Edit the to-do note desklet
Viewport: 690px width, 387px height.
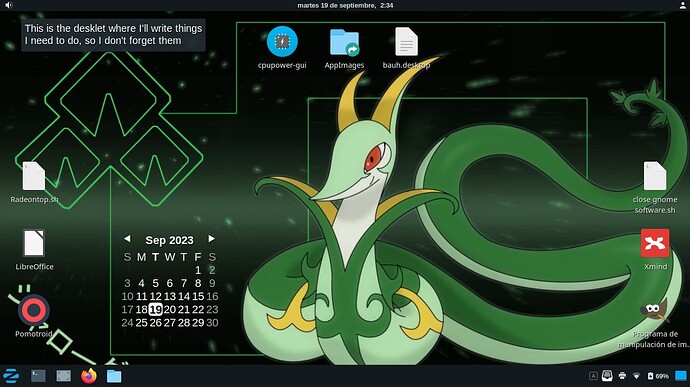[x=113, y=35]
